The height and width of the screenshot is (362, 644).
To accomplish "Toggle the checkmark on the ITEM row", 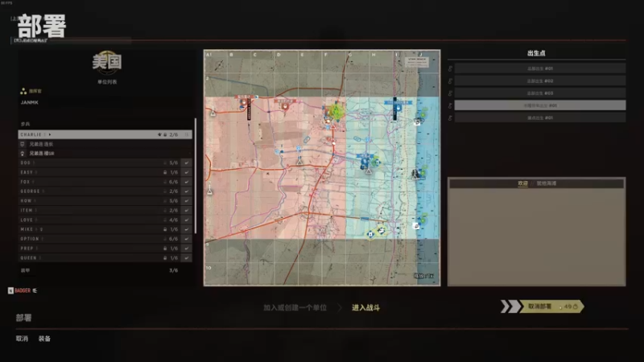I will click(187, 210).
